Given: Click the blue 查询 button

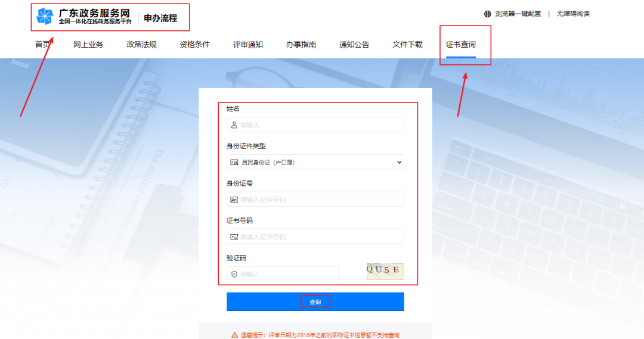Looking at the screenshot, I should point(315,301).
